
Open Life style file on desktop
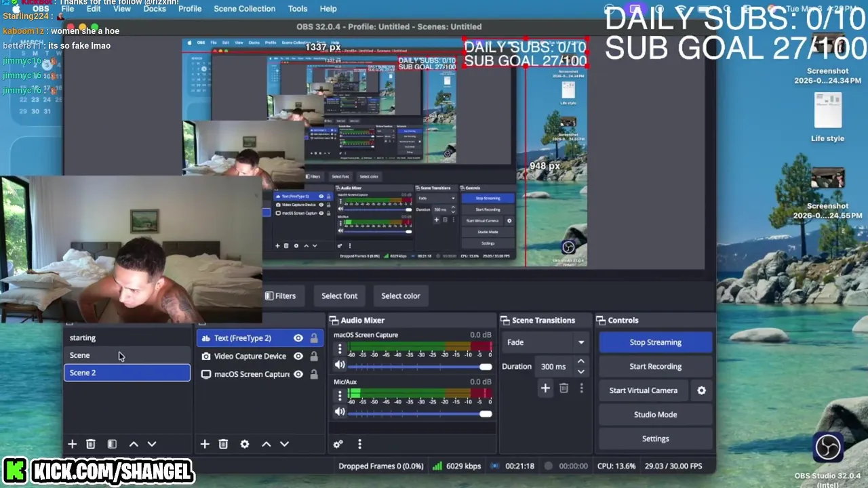click(x=827, y=110)
